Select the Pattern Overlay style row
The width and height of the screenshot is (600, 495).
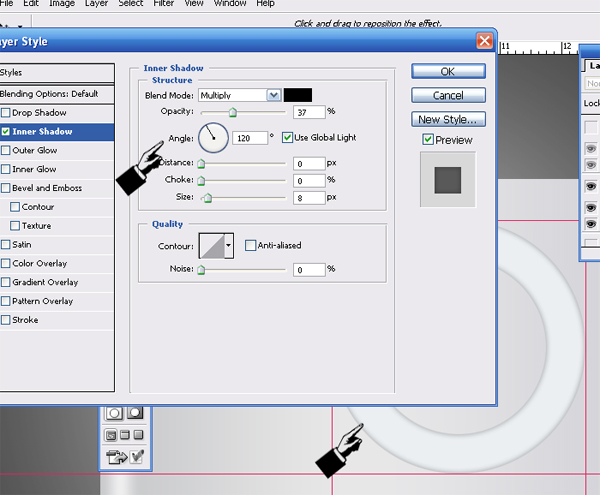(x=57, y=301)
